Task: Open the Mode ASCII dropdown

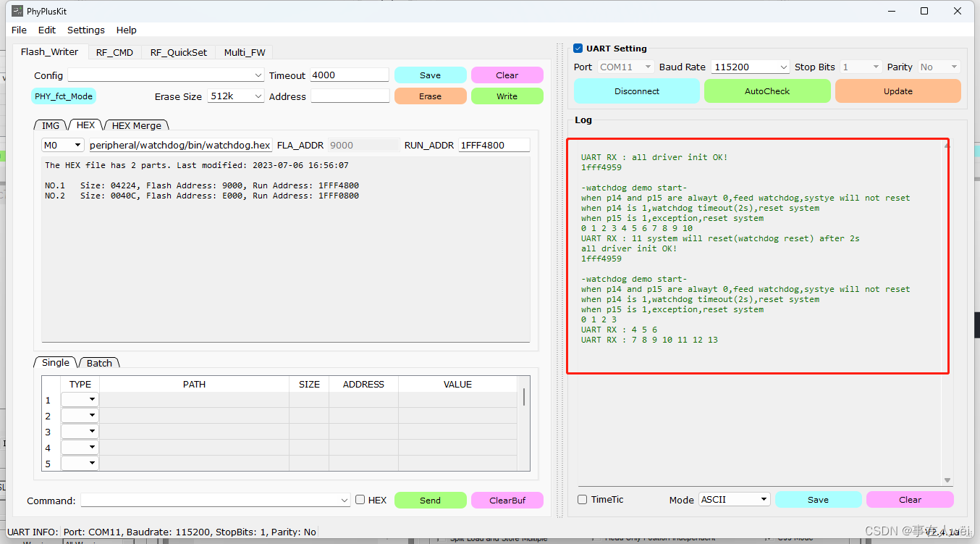Action: (x=734, y=500)
